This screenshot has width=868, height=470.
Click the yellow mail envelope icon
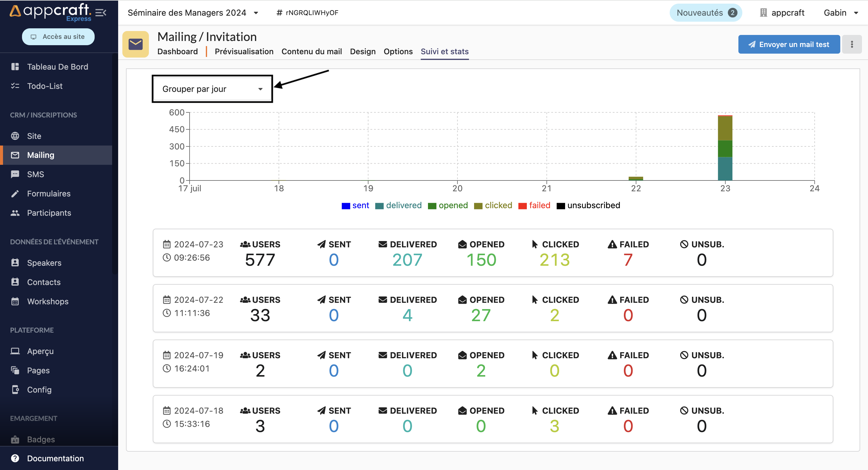click(x=135, y=44)
